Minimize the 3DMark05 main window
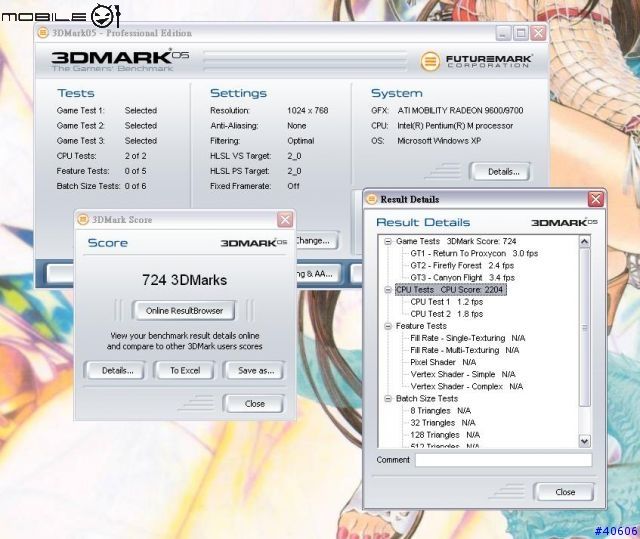The height and width of the screenshot is (539, 640). [x=503, y=33]
